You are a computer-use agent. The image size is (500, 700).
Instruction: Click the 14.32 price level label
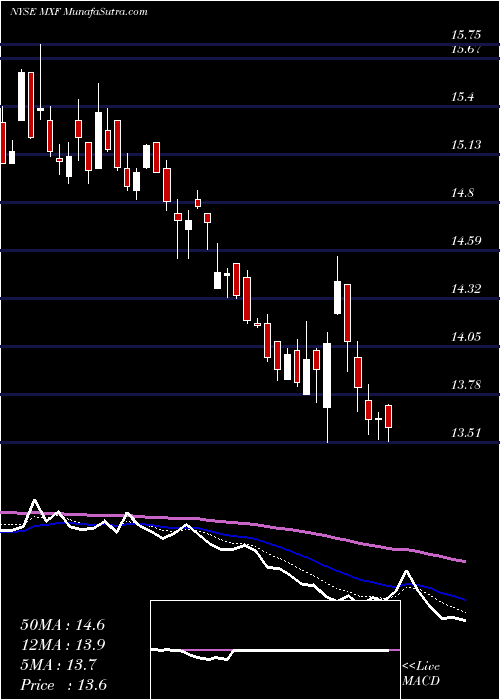point(466,289)
